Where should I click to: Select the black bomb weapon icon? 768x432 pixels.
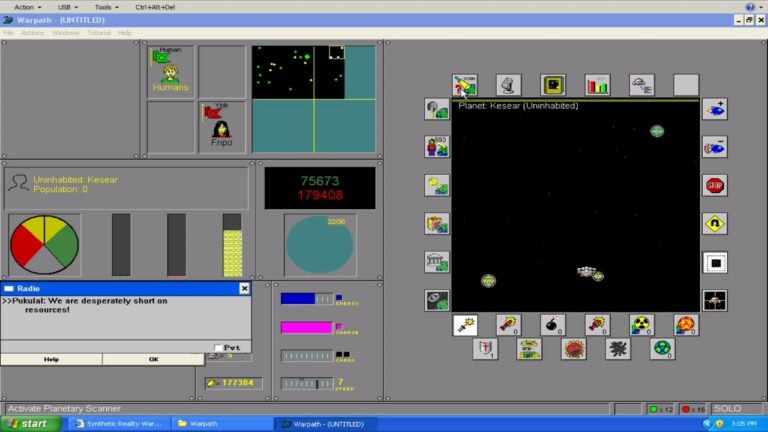(553, 325)
